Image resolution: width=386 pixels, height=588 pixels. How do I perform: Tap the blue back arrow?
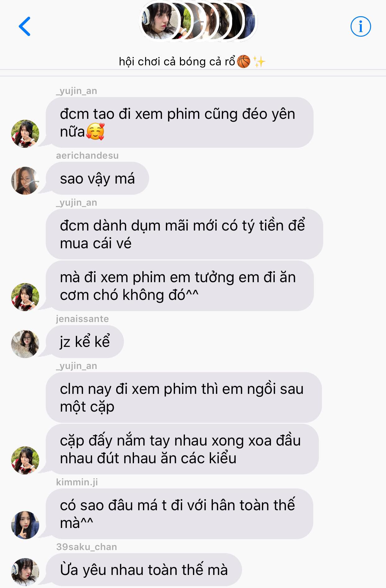tap(25, 26)
